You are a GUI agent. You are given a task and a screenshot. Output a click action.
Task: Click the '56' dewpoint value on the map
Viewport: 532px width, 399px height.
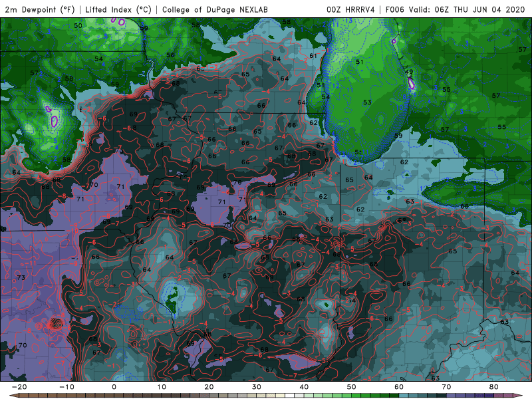[x=170, y=55]
